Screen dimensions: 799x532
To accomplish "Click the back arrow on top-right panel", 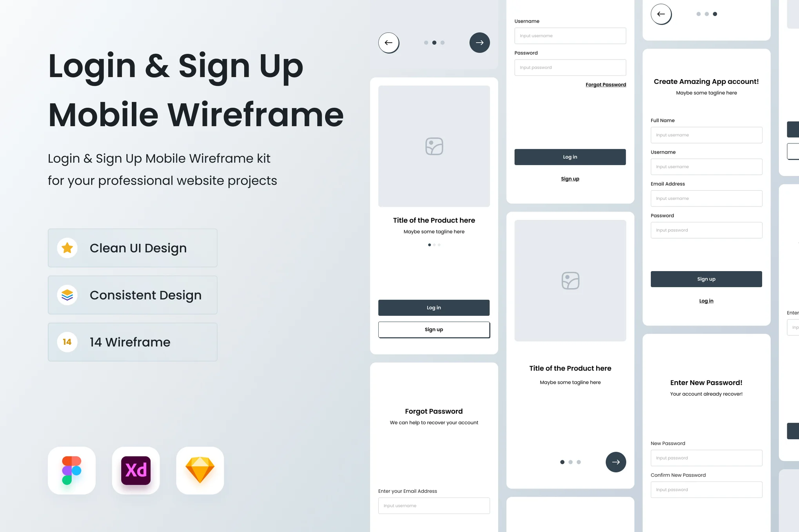I will (x=661, y=14).
